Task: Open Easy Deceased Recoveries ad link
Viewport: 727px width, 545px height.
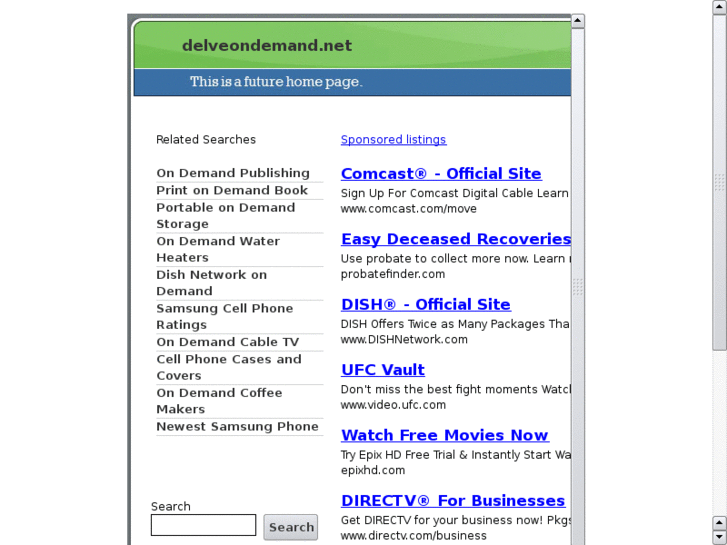Action: point(456,239)
